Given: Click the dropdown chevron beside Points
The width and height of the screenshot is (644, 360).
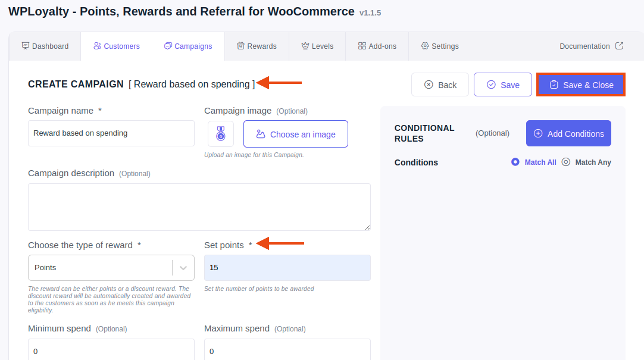Looking at the screenshot, I should pyautogui.click(x=183, y=268).
